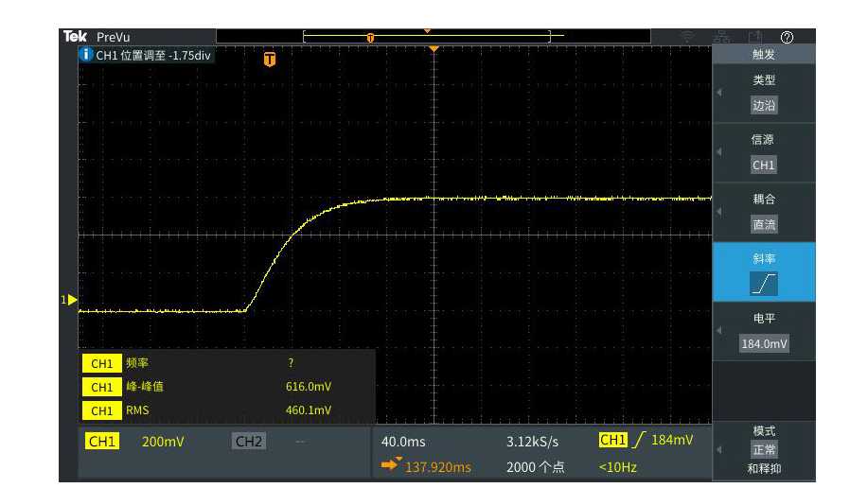
Task: Click the network connection status icon
Action: point(721,37)
